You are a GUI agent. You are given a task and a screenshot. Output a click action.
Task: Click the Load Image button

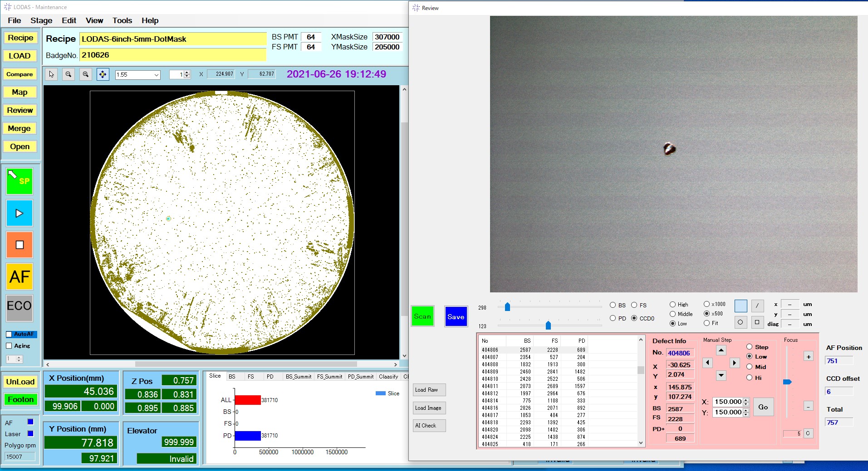[x=428, y=408]
